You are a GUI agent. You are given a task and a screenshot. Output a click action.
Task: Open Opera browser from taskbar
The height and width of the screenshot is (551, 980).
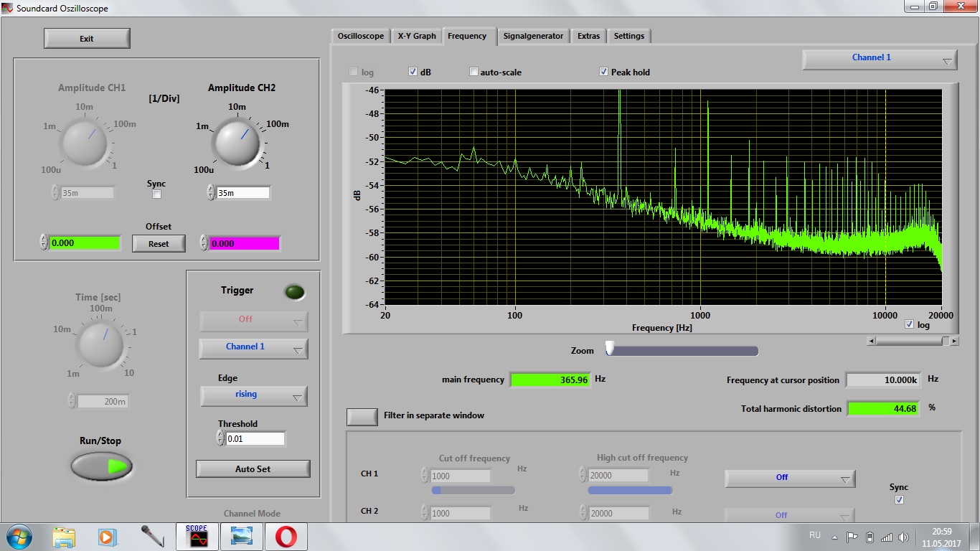286,537
